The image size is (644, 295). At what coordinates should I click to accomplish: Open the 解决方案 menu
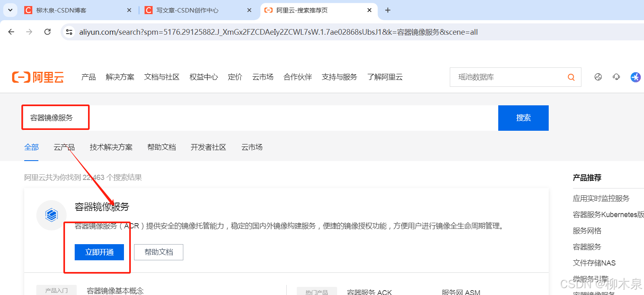pos(120,77)
